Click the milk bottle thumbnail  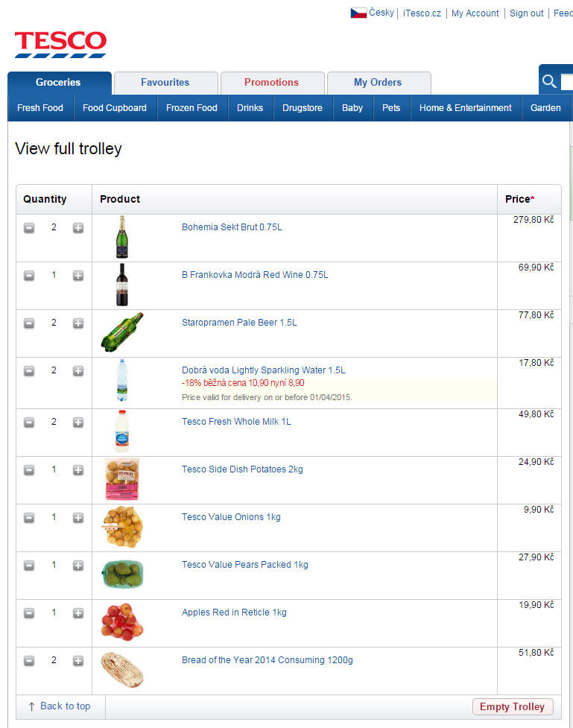click(x=122, y=431)
